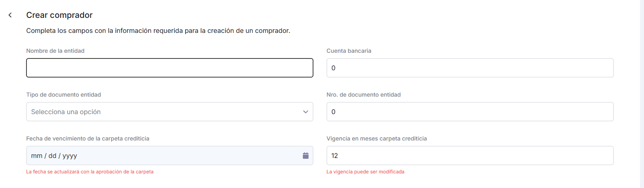Select the 'dd' day segment of date
This screenshot has width=644, height=188.
53,156
